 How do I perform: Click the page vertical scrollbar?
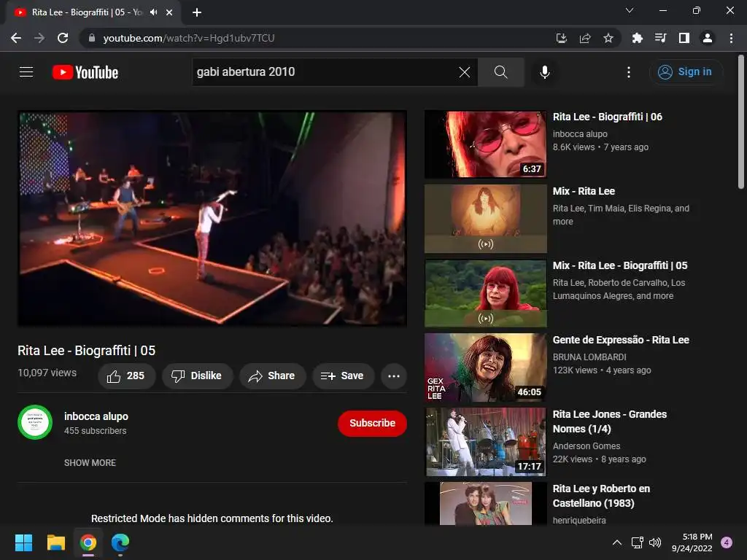coord(741,122)
